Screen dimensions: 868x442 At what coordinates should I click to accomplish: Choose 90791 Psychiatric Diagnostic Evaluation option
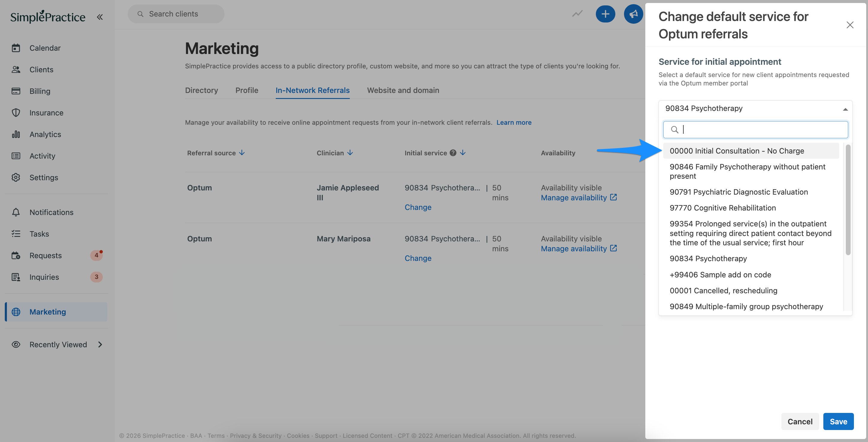pyautogui.click(x=751, y=192)
